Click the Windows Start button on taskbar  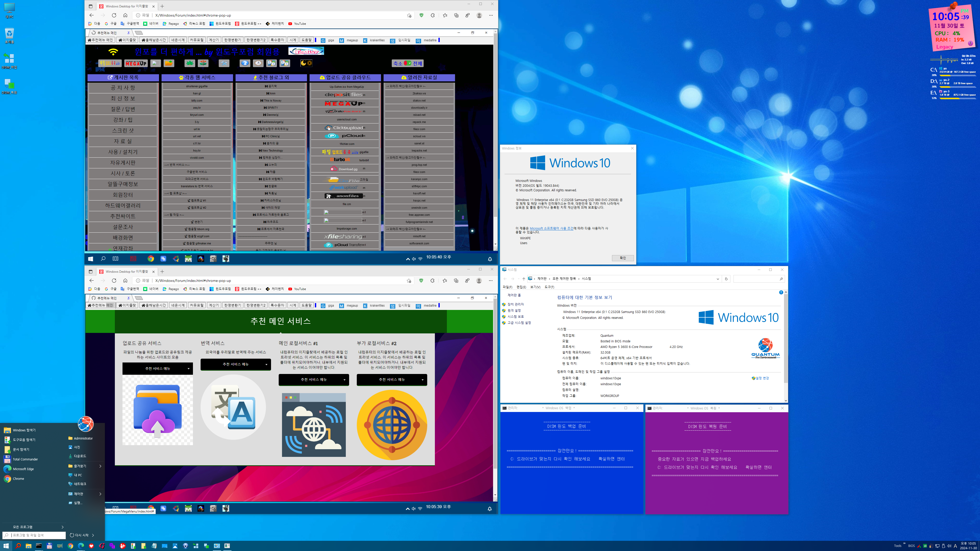coord(6,546)
